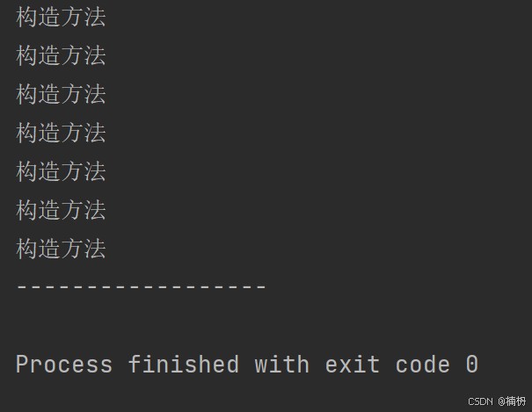Click the empty console area right of the 构造方法 lines
This screenshot has height=412, width=532.
pos(352,132)
